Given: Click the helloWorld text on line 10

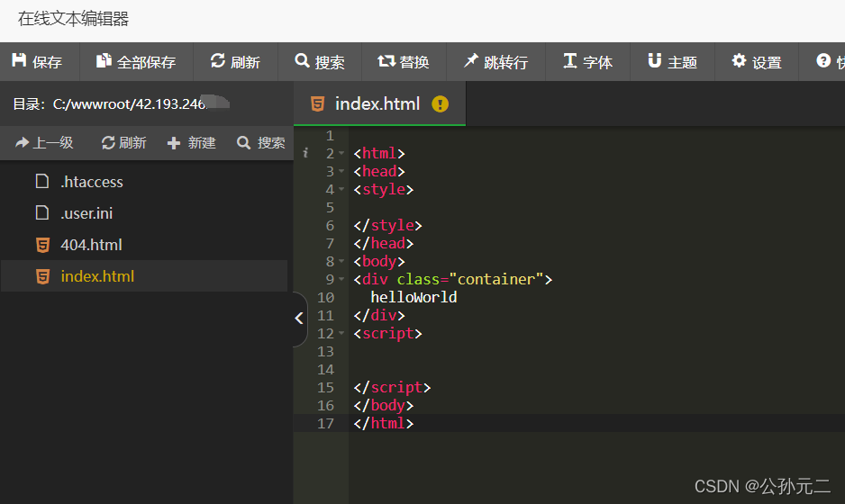Looking at the screenshot, I should coord(413,297).
